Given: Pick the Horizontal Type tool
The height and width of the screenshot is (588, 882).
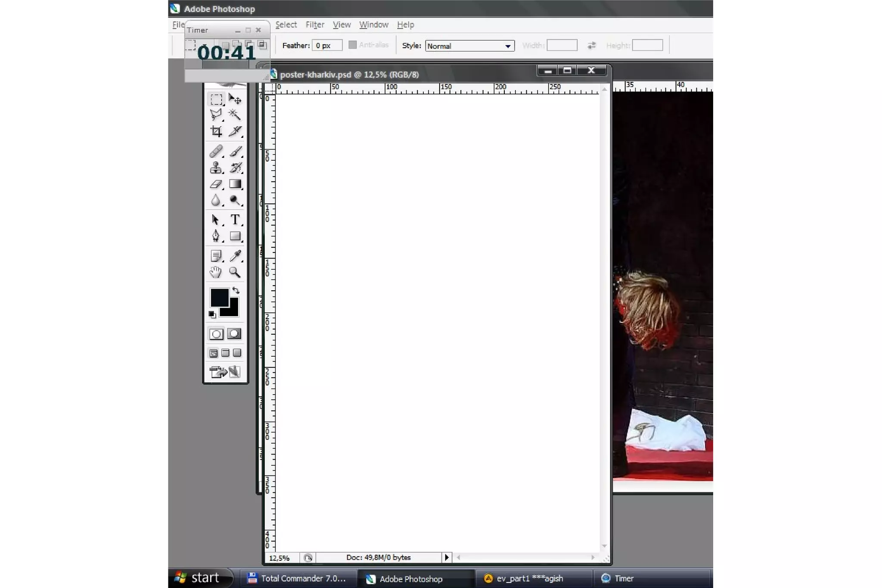Looking at the screenshot, I should click(x=235, y=220).
